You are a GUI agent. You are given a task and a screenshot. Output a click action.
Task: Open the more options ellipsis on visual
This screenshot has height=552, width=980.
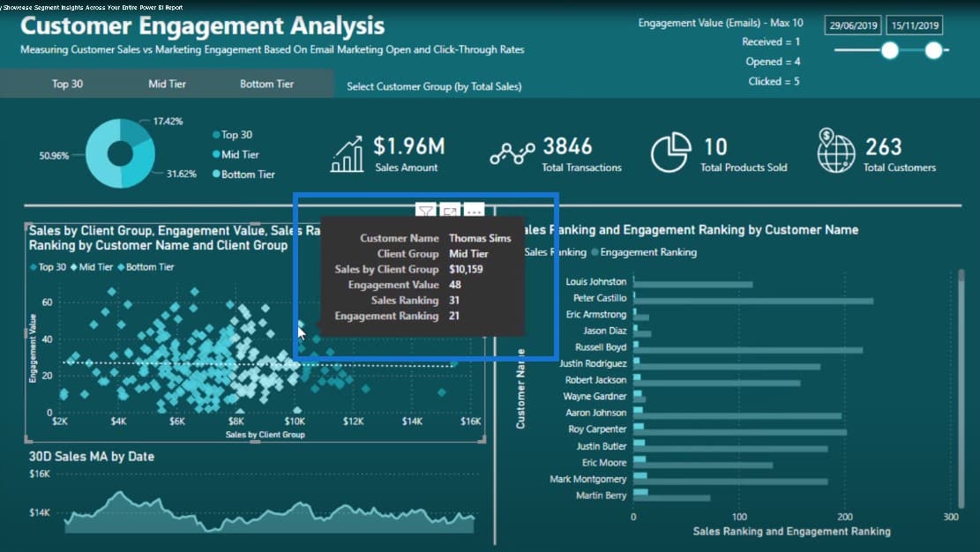tap(474, 210)
